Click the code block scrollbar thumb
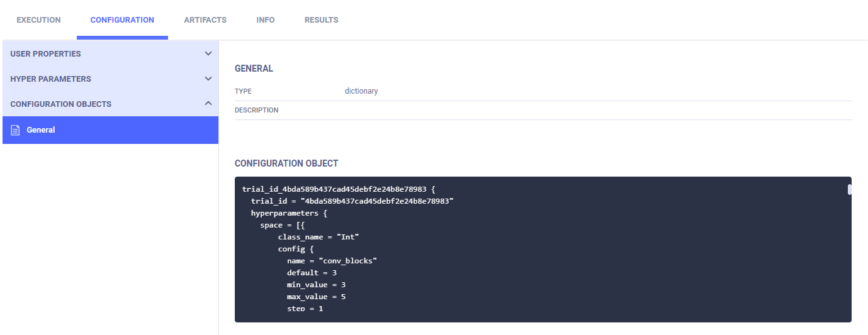 [849, 190]
